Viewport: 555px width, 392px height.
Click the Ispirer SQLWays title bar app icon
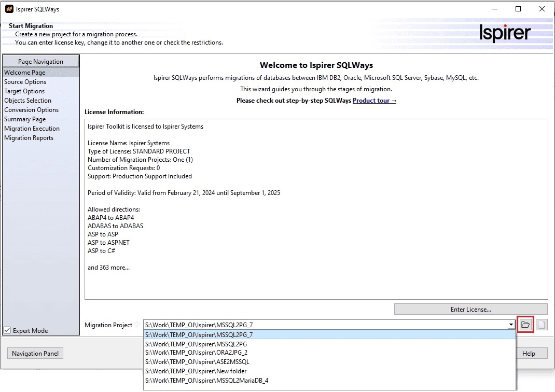(x=9, y=9)
